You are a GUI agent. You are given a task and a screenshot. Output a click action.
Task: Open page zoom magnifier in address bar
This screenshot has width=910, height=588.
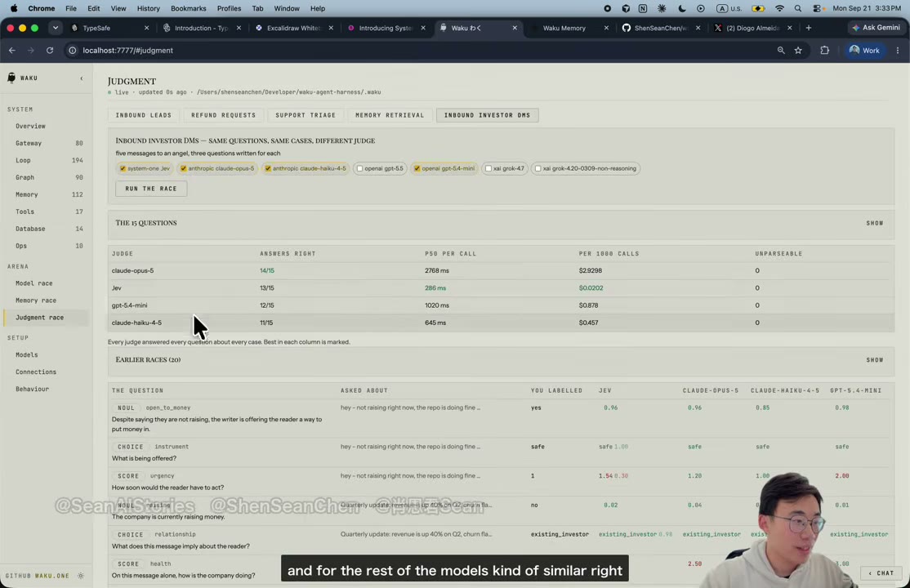click(x=781, y=51)
